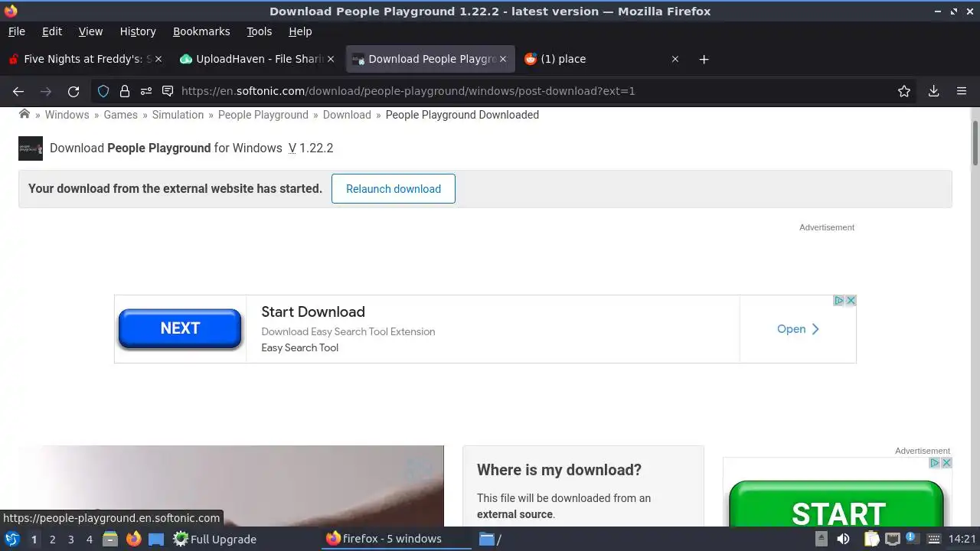Open site permissions icon in address bar
This screenshot has width=980, height=551.
(x=146, y=91)
